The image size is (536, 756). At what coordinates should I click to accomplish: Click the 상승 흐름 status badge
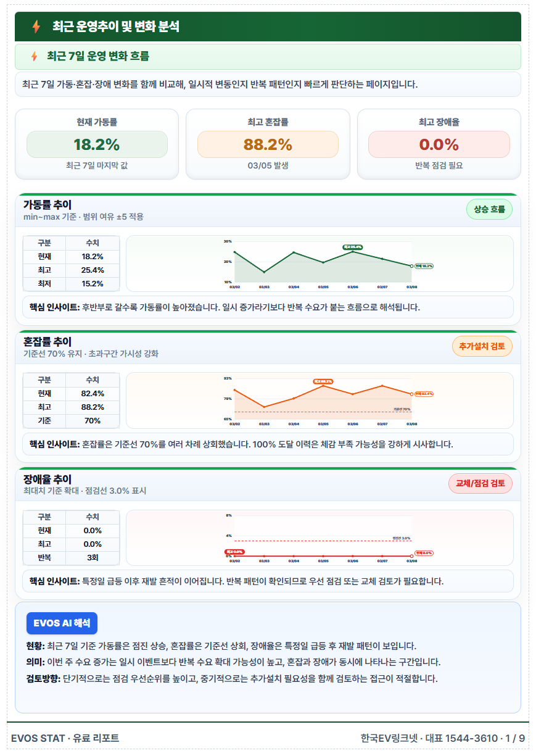[x=489, y=209]
